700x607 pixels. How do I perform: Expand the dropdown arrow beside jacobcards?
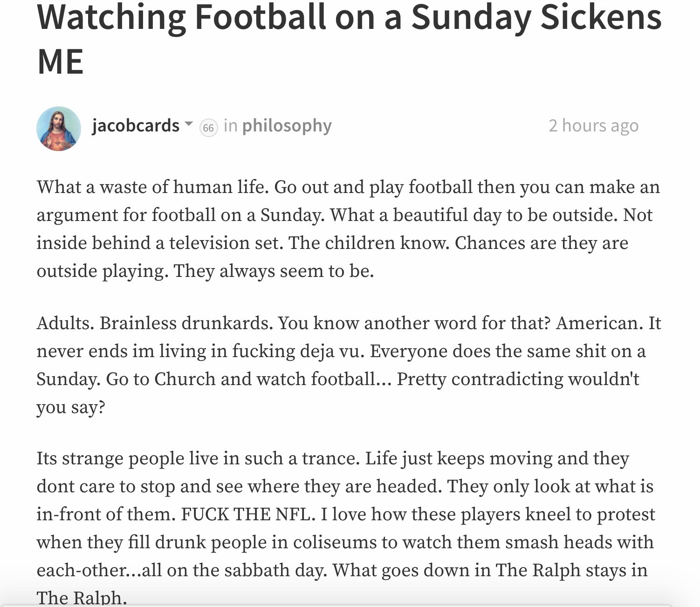tap(188, 124)
